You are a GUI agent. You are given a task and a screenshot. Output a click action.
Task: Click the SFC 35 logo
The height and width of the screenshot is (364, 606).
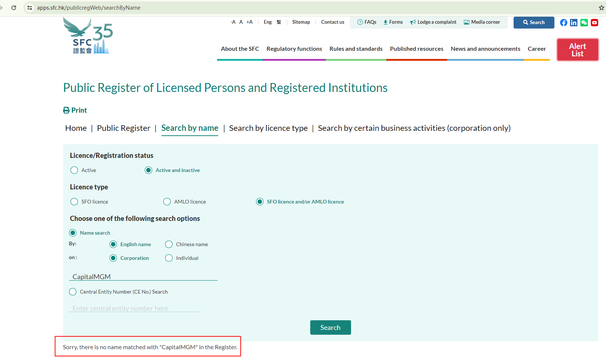[88, 36]
